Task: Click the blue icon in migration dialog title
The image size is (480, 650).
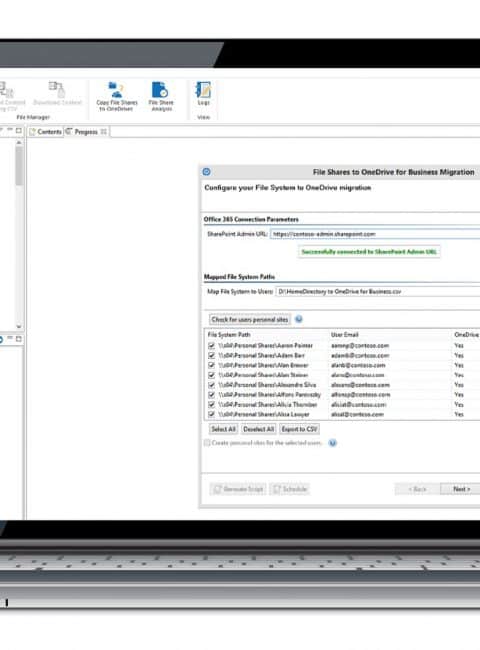Action: [x=206, y=172]
